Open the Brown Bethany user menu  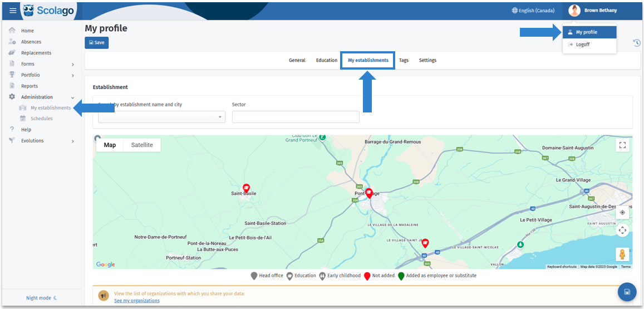click(x=593, y=10)
